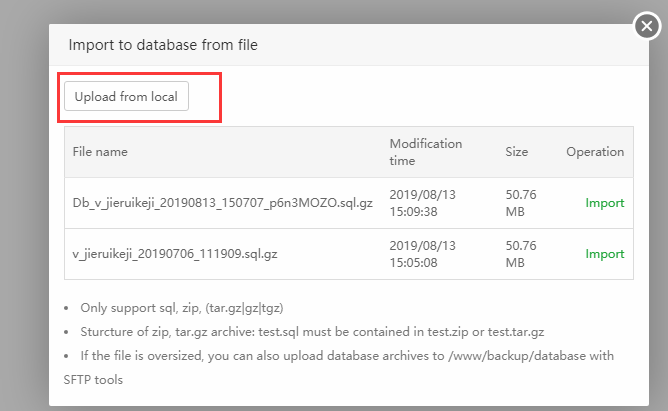The image size is (668, 411).
Task: Select the v_jieruikeji_20190706_111909.sql.gz file name
Action: [x=175, y=254]
